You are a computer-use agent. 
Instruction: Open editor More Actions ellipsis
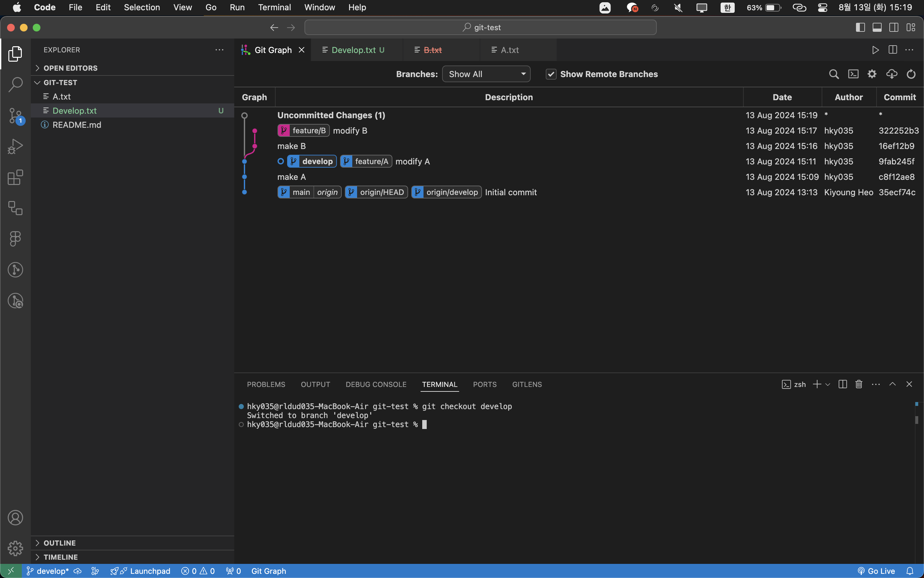pyautogui.click(x=910, y=50)
